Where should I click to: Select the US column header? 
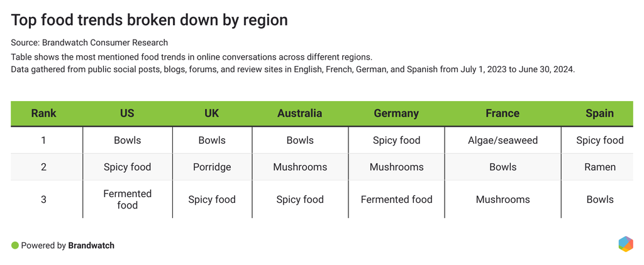point(127,114)
